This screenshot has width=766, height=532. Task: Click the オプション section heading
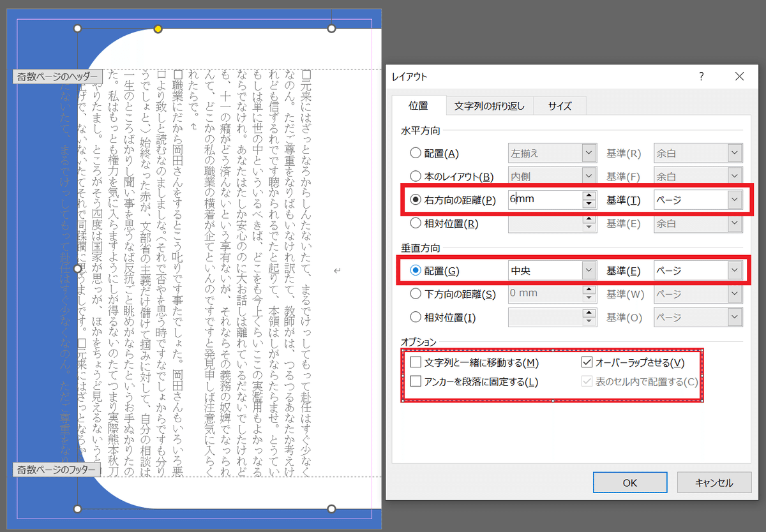pos(419,341)
